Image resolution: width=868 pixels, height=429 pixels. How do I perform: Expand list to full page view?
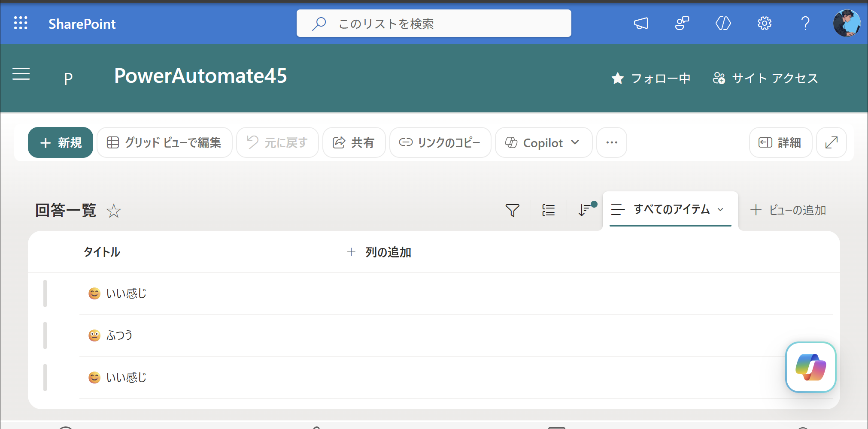[x=832, y=142]
